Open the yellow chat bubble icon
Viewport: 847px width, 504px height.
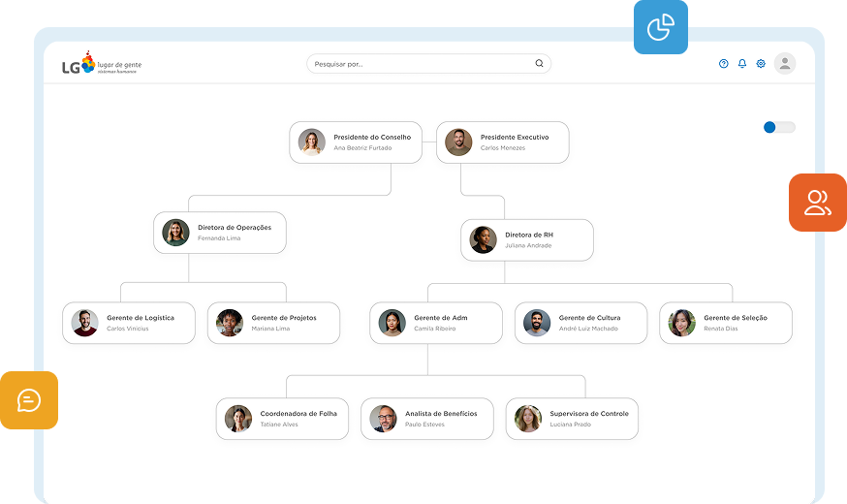pos(29,400)
